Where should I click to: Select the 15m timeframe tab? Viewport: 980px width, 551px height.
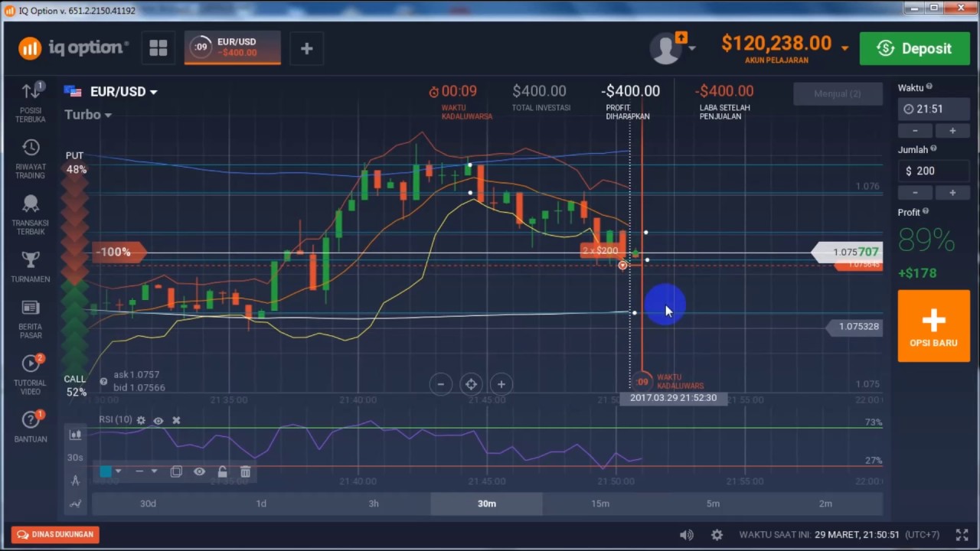pyautogui.click(x=600, y=504)
